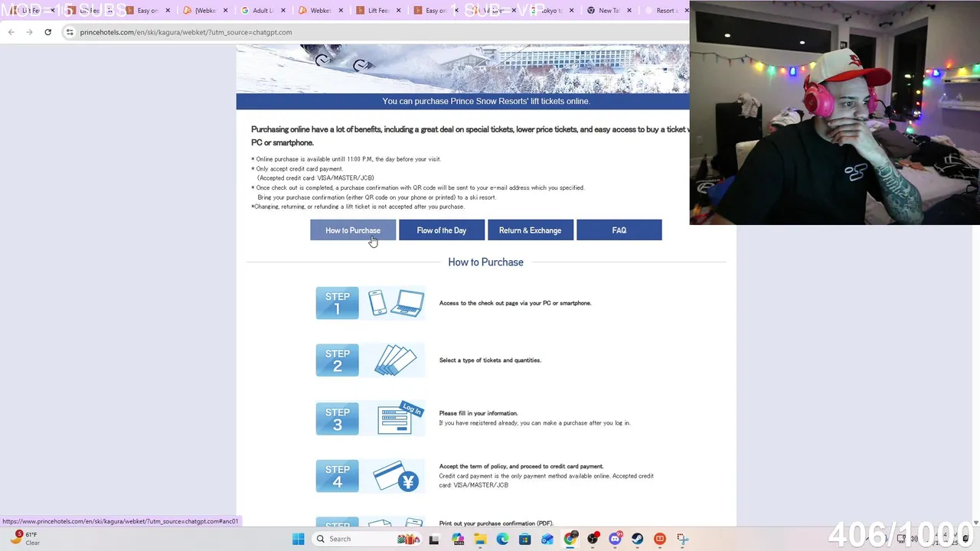Click the snowy ski resort header image
This screenshot has width=980, height=551.
(463, 68)
